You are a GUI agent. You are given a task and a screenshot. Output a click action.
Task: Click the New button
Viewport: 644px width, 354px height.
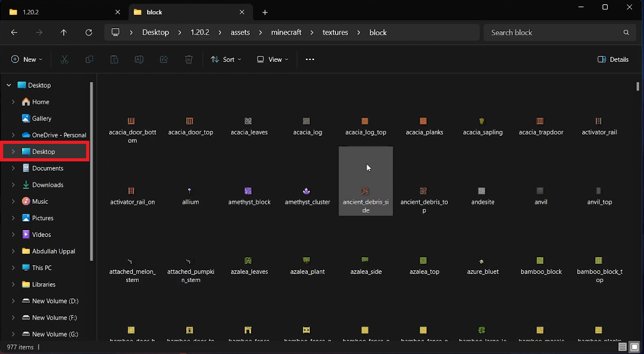[x=26, y=59]
